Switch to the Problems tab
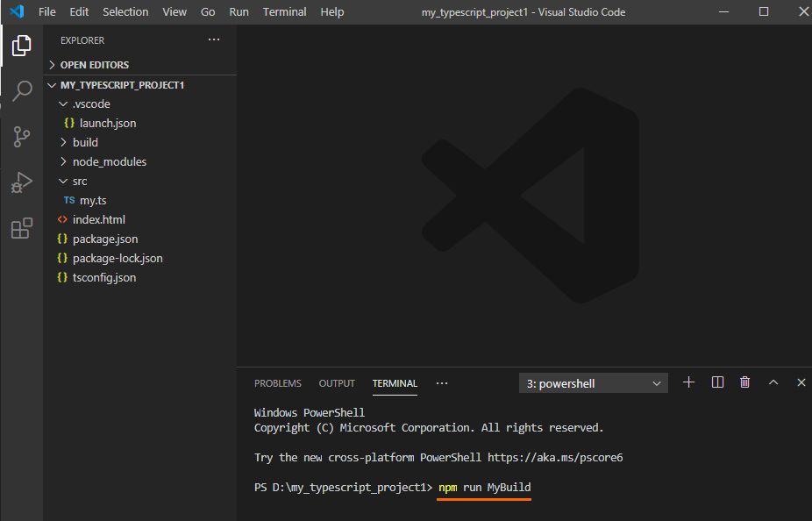The height and width of the screenshot is (521, 812). [277, 383]
